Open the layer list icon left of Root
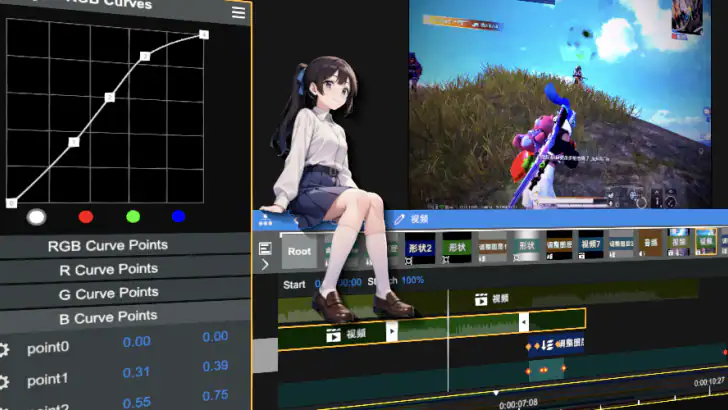The image size is (728, 410). click(265, 249)
